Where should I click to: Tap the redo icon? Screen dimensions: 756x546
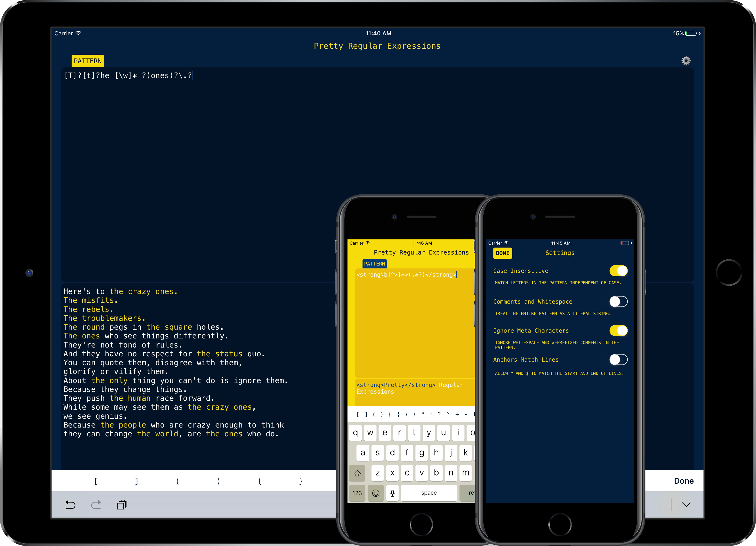[x=96, y=505]
